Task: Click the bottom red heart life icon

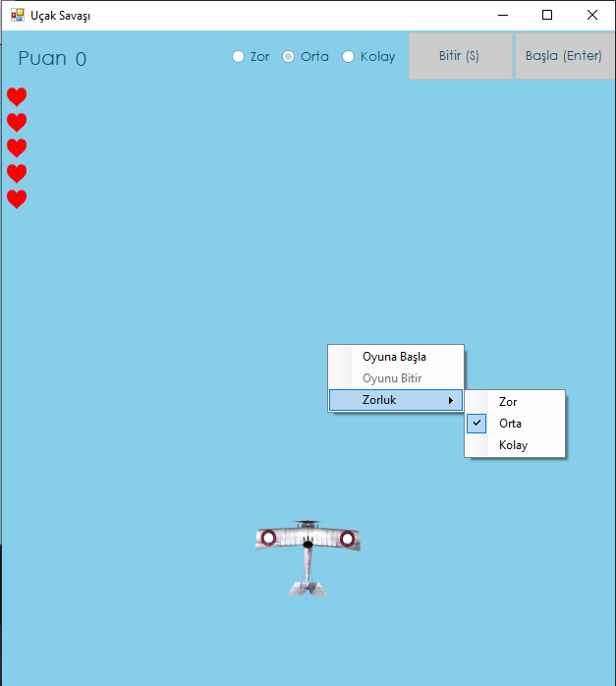Action: pos(17,199)
